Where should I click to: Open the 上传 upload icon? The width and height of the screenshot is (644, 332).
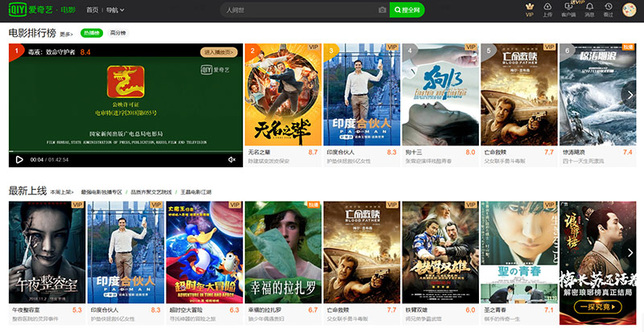click(547, 10)
